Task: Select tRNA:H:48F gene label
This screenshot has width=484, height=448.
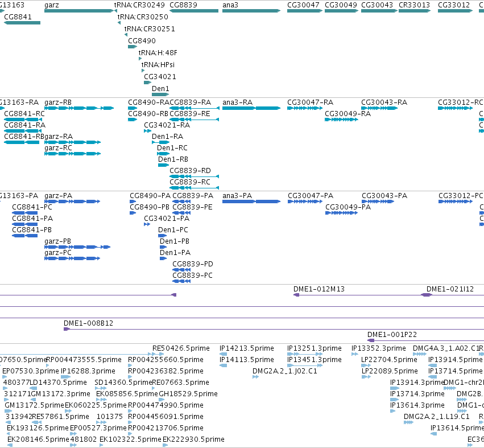Action: tap(158, 53)
